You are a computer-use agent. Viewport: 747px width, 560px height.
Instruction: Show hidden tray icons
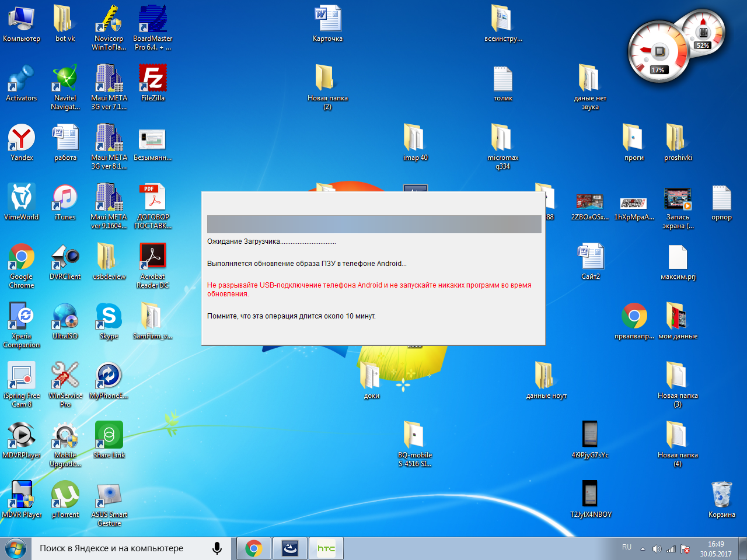(643, 549)
